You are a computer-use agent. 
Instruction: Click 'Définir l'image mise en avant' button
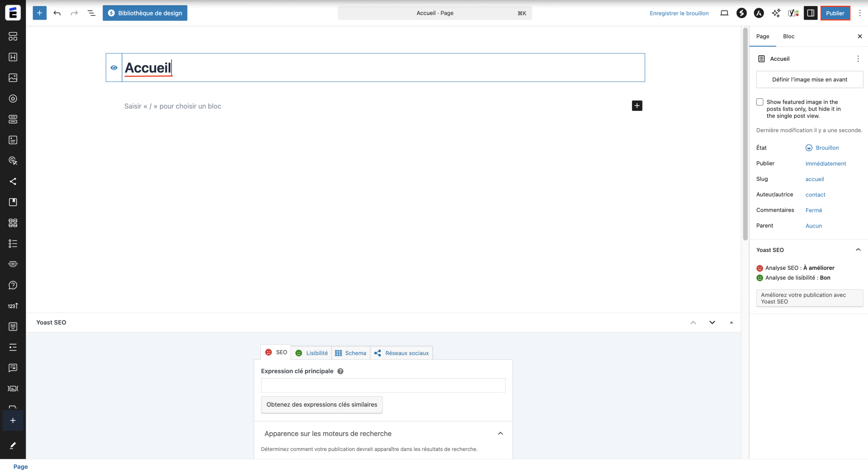[x=809, y=79]
